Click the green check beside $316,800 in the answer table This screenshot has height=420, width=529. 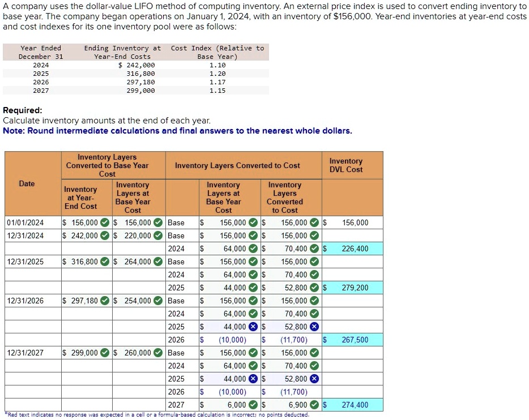[x=105, y=262]
